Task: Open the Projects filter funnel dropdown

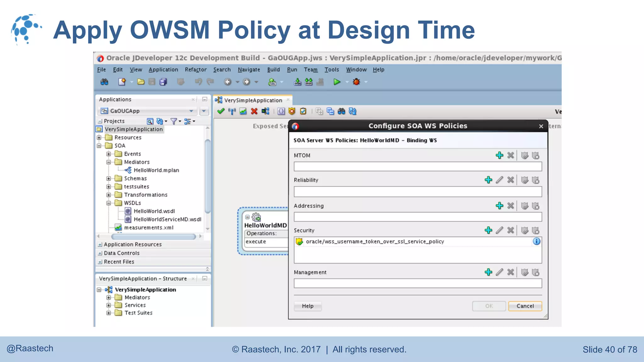Action: (x=175, y=121)
